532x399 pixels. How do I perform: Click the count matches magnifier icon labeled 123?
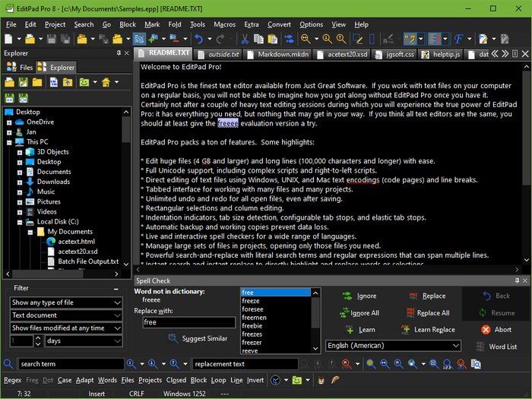[x=447, y=364]
